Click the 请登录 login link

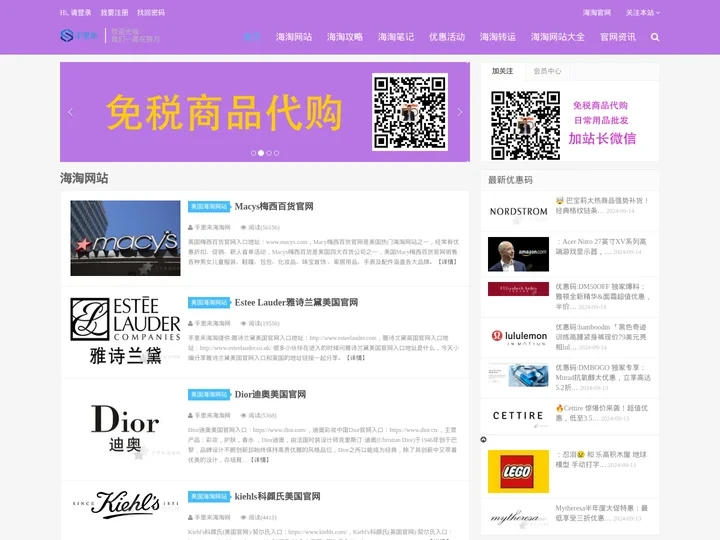coord(81,13)
